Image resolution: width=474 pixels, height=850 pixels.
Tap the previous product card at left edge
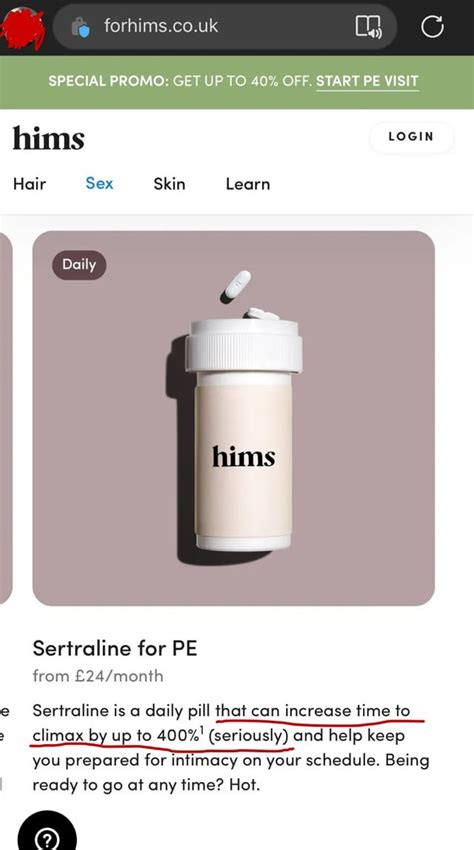pos(5,417)
